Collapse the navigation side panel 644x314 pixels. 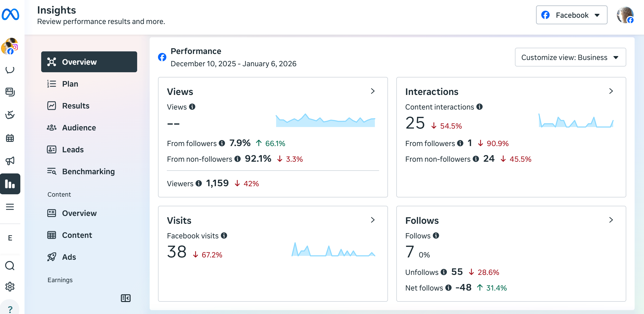point(126,298)
